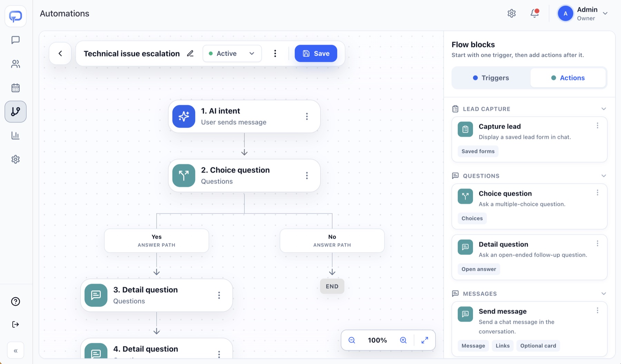Open the Conversations chat icon in sidebar
The image size is (621, 364).
(16, 40)
